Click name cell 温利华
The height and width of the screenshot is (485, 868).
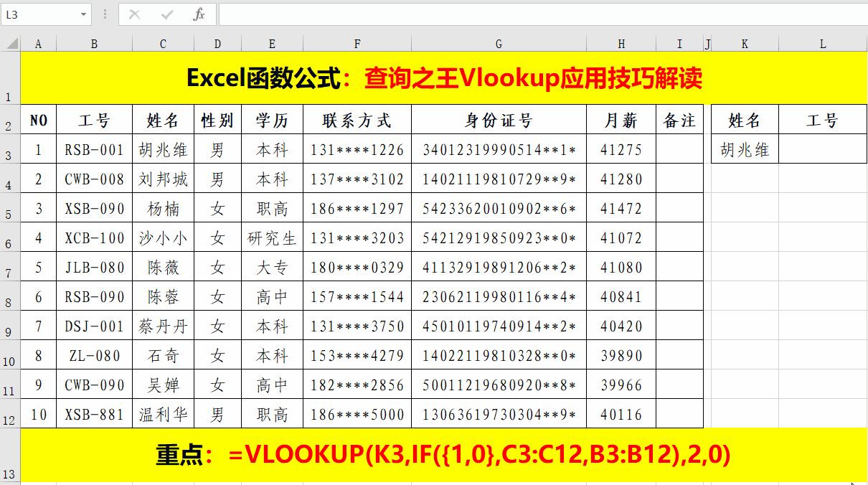[164, 414]
